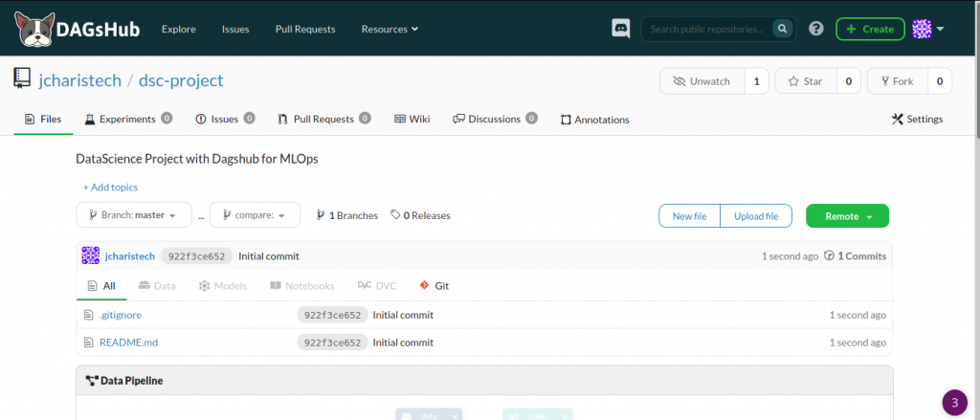Viewport: 980px width, 420px height.
Task: Open the README.md file
Action: [129, 343]
